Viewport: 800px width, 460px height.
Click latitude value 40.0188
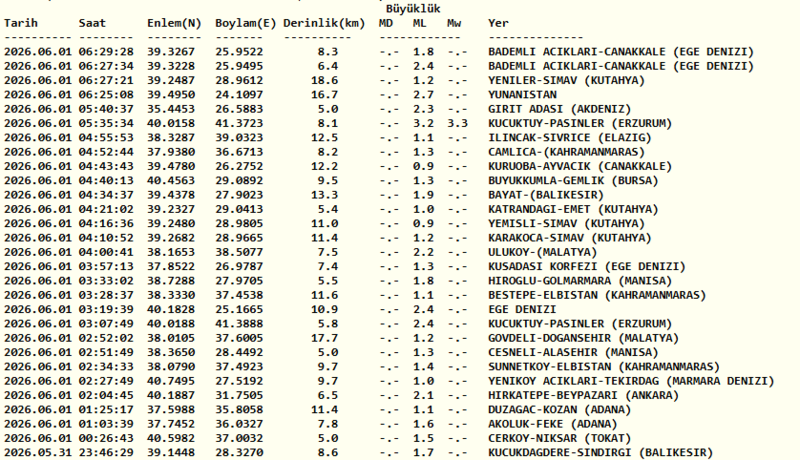(x=171, y=324)
